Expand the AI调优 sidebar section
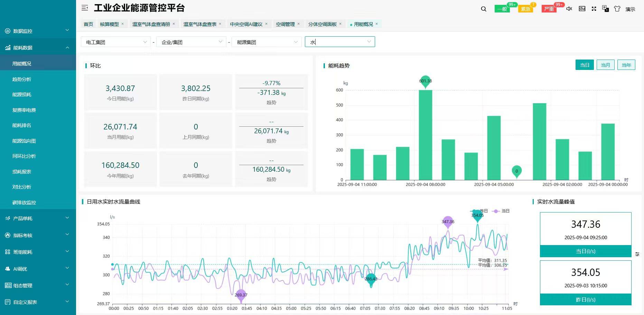The width and height of the screenshot is (644, 315). (x=21, y=269)
